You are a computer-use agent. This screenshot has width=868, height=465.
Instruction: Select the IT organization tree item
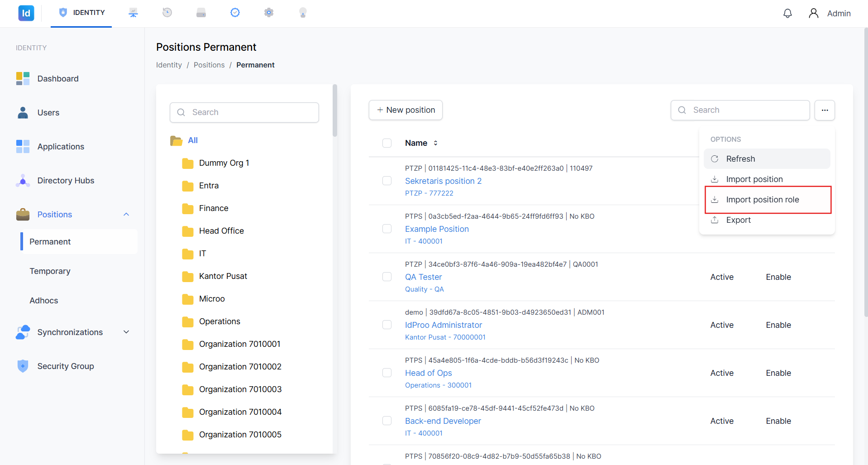coord(202,254)
